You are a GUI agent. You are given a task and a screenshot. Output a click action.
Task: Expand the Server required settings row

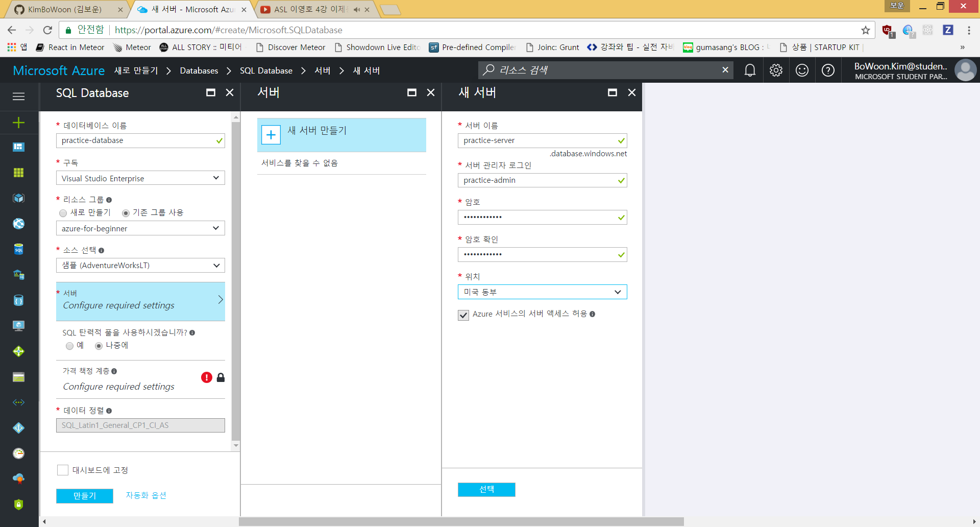pos(140,301)
